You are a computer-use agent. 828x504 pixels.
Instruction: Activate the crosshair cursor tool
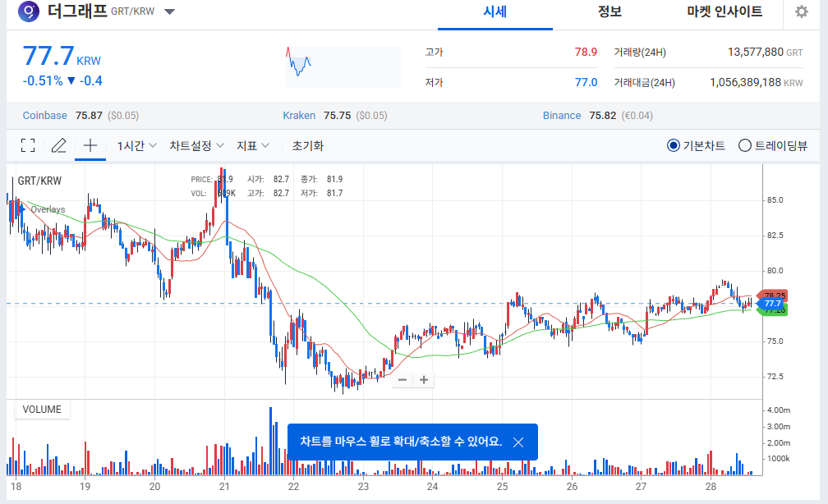(90, 145)
